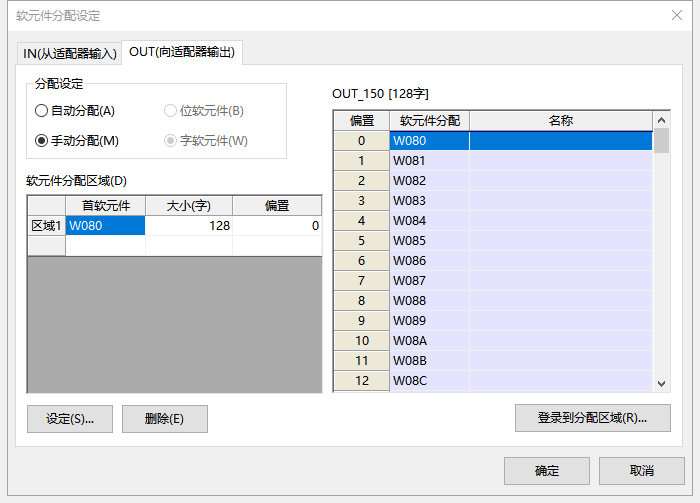Click 登录到分配区域(R)... button
Screen dimensions: 700x503
click(592, 418)
